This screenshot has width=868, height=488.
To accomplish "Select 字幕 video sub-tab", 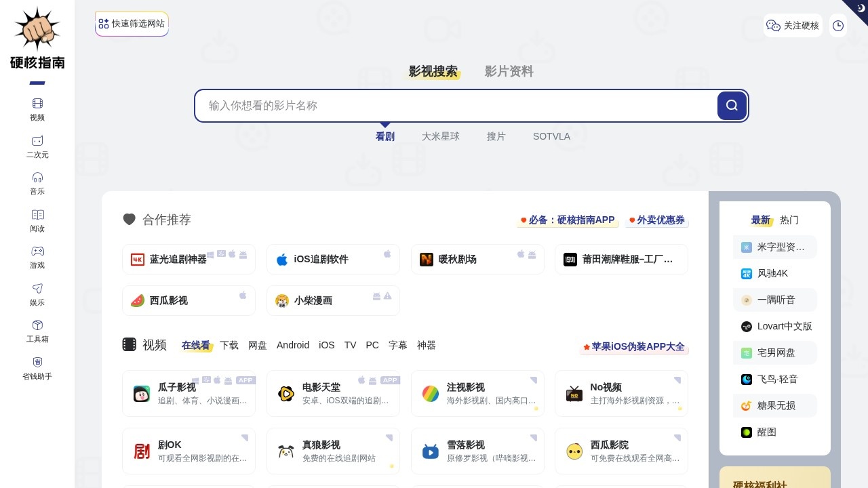I will 398,345.
